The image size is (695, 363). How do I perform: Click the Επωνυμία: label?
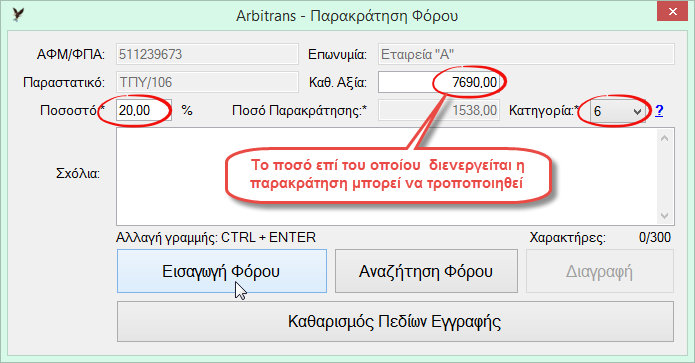pyautogui.click(x=337, y=55)
